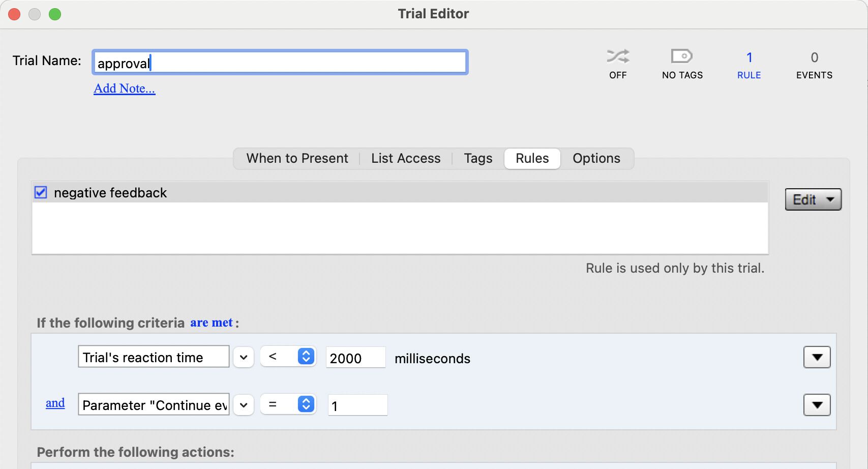Switch to the List Access tab
This screenshot has height=469, width=868.
[406, 159]
